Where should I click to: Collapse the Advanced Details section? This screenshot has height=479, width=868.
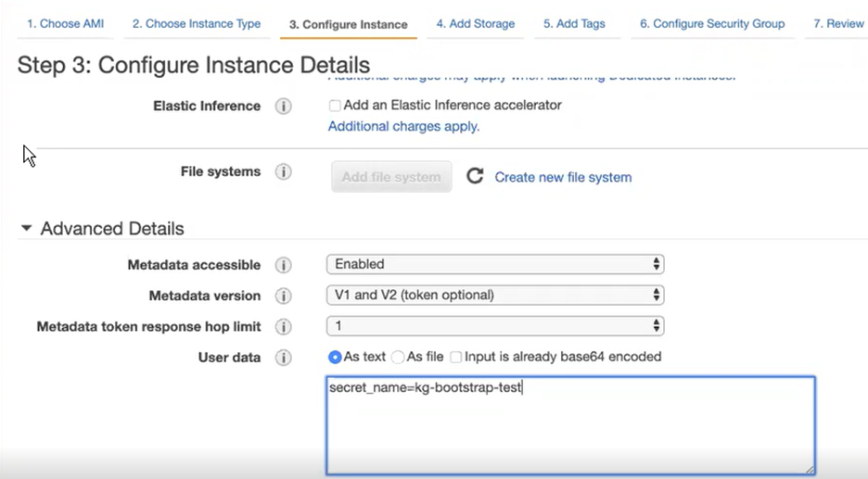(x=26, y=228)
